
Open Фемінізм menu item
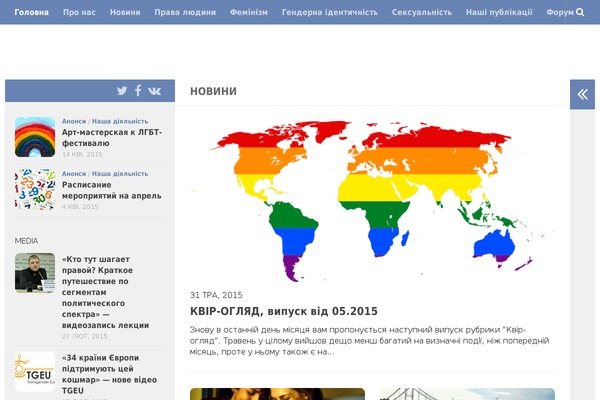point(249,12)
